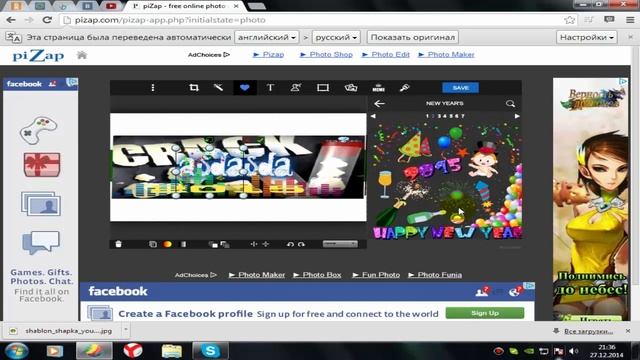Click the volume speaker tray icon
This screenshot has height=360, width=640.
573,351
